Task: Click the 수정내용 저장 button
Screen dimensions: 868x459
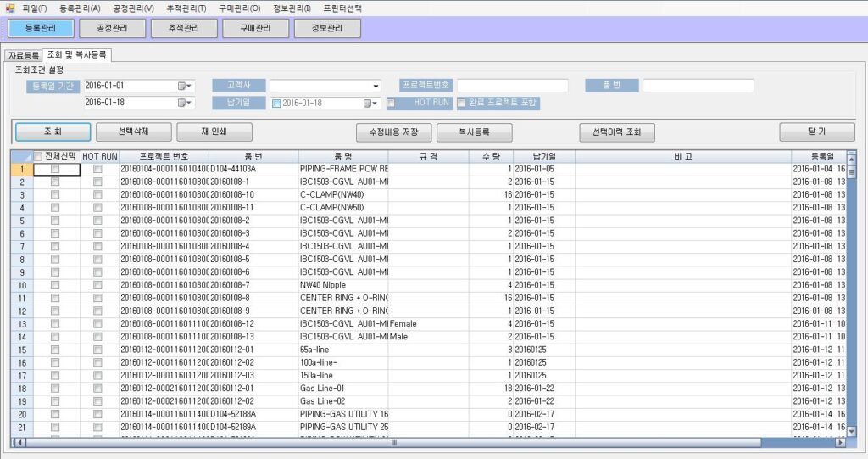Action: tap(394, 132)
